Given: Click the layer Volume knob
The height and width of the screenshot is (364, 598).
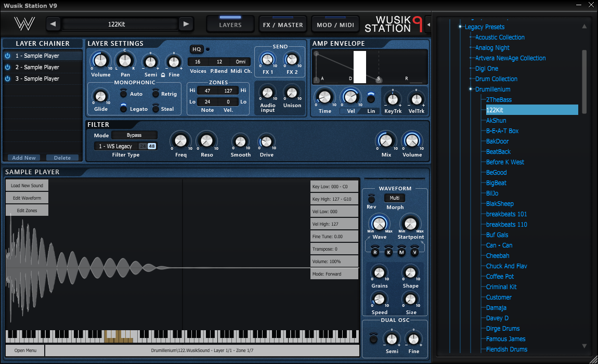Looking at the screenshot, I should pyautogui.click(x=100, y=61).
